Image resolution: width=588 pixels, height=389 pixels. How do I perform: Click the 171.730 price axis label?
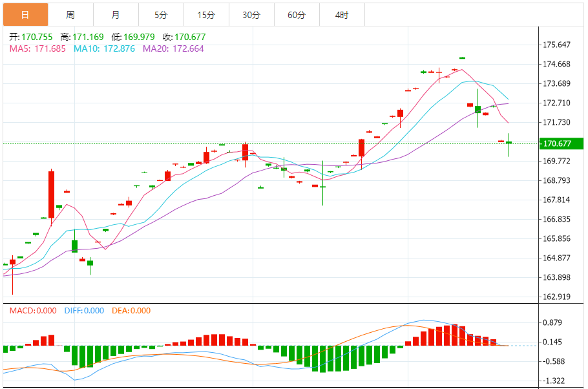click(557, 122)
